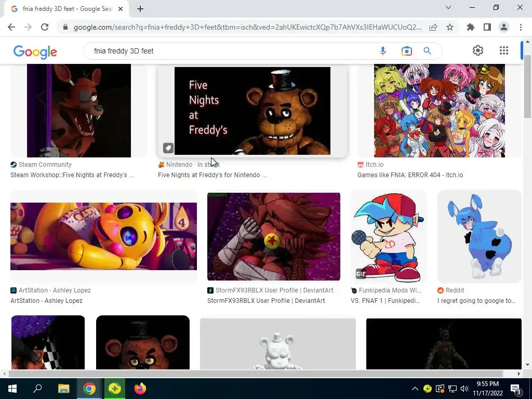Start voice search with the microphone
This screenshot has width=532, height=399.
pyautogui.click(x=383, y=51)
